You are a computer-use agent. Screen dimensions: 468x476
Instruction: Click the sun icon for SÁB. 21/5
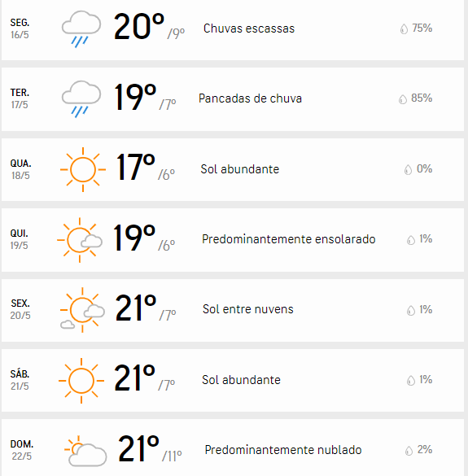81,380
